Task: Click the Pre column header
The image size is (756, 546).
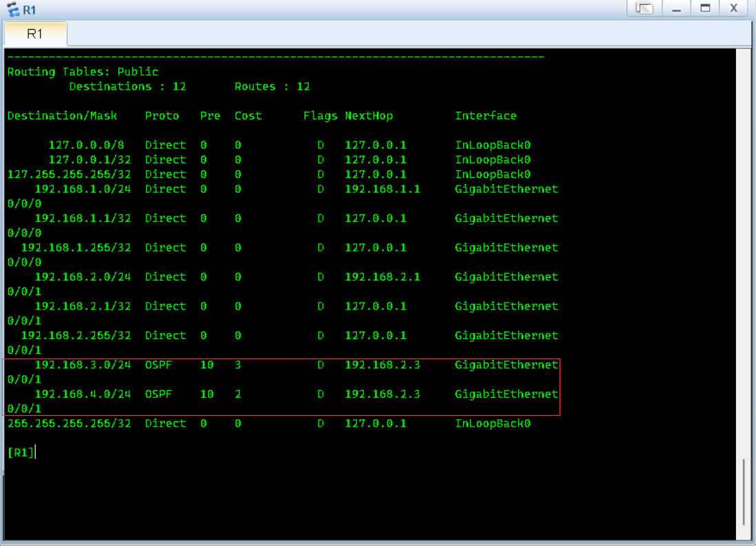Action: click(x=210, y=116)
